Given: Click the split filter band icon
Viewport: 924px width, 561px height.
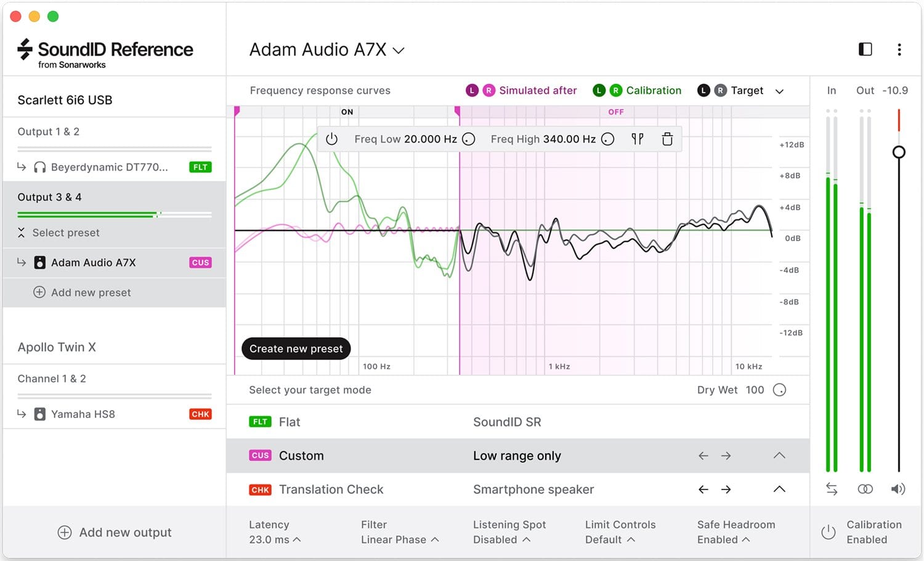Looking at the screenshot, I should (x=638, y=139).
